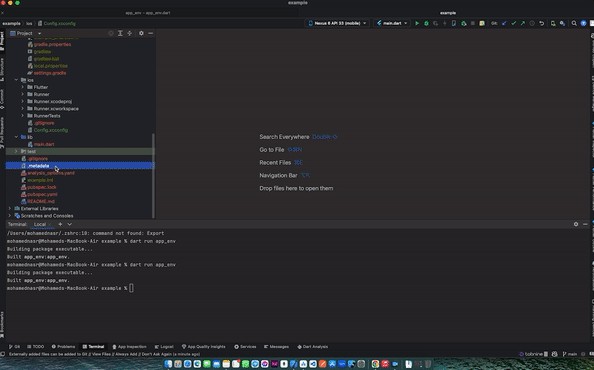The width and height of the screenshot is (594, 370).
Task: Open the Logcat tab
Action: 164,347
